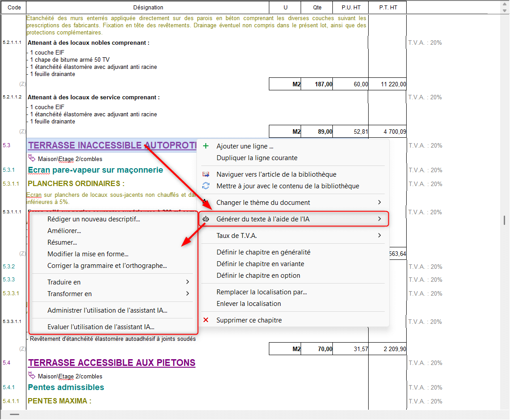Click the 187,00 quantity cell
The width and height of the screenshot is (510, 420).
click(x=317, y=84)
